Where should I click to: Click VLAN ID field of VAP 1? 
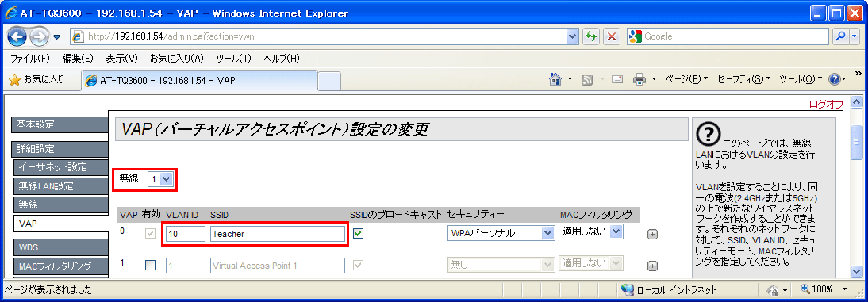[x=186, y=266]
